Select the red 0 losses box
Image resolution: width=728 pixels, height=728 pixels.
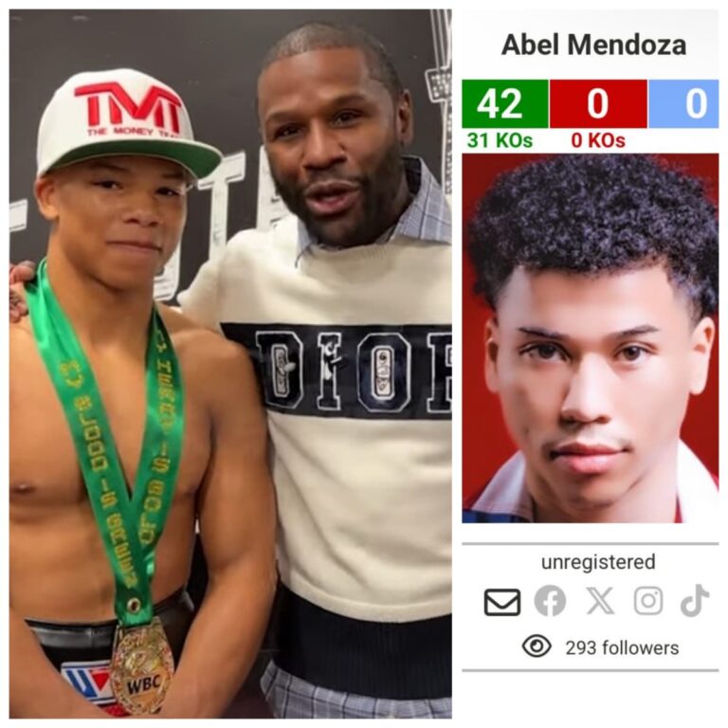coord(598,103)
